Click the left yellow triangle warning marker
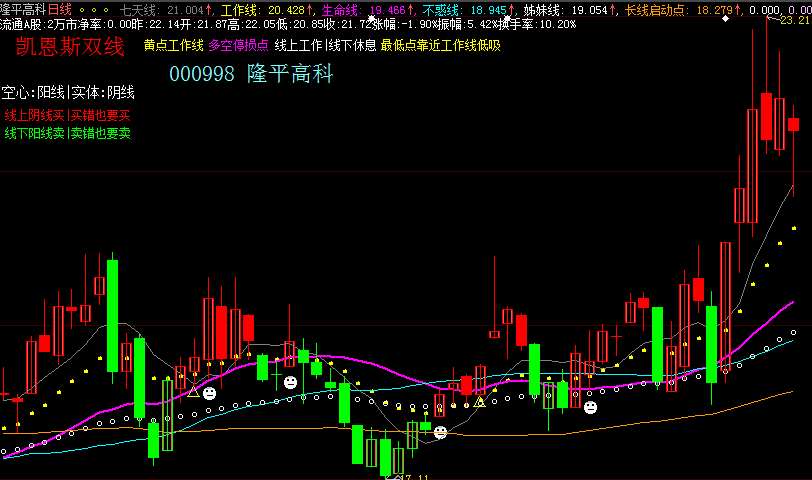 194,390
